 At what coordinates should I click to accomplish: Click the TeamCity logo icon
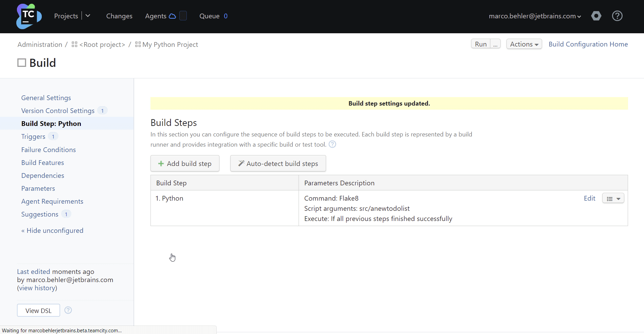pos(29,16)
